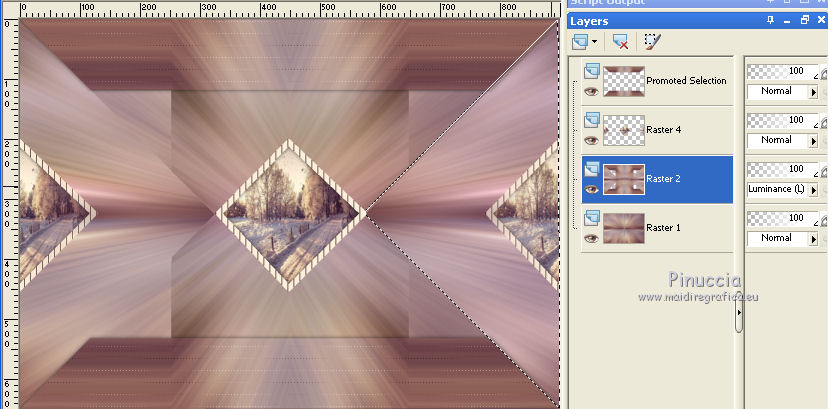Pin the Layers palette
Image resolution: width=828 pixels, height=409 pixels.
click(770, 21)
